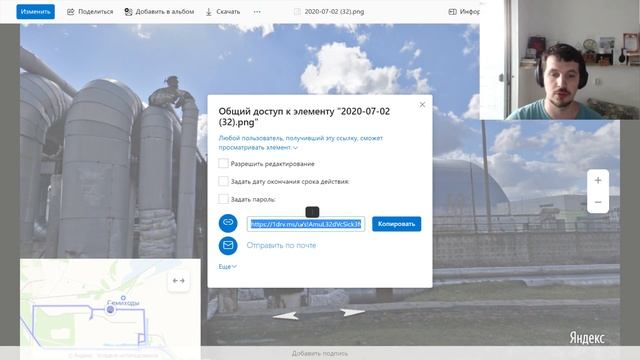This screenshot has width=640, height=360.
Task: Click the Копировать button
Action: [x=396, y=224]
